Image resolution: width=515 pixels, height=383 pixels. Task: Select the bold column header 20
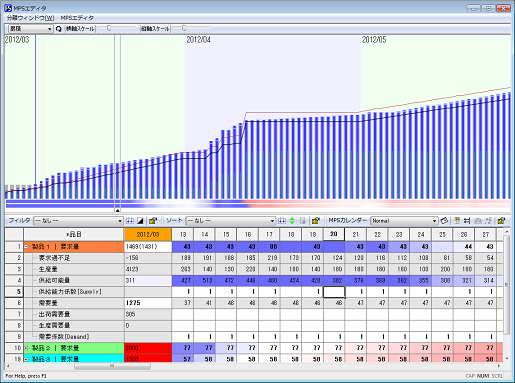(x=334, y=234)
